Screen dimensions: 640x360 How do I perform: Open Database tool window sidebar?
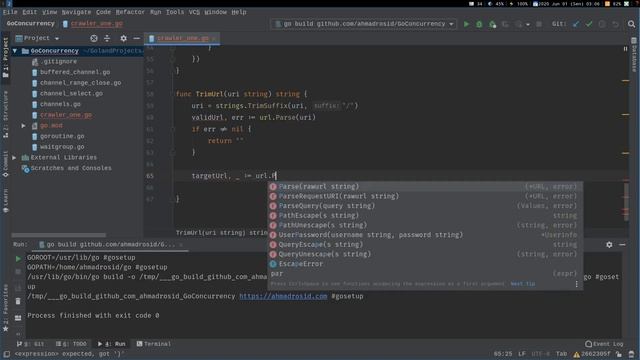[634, 54]
